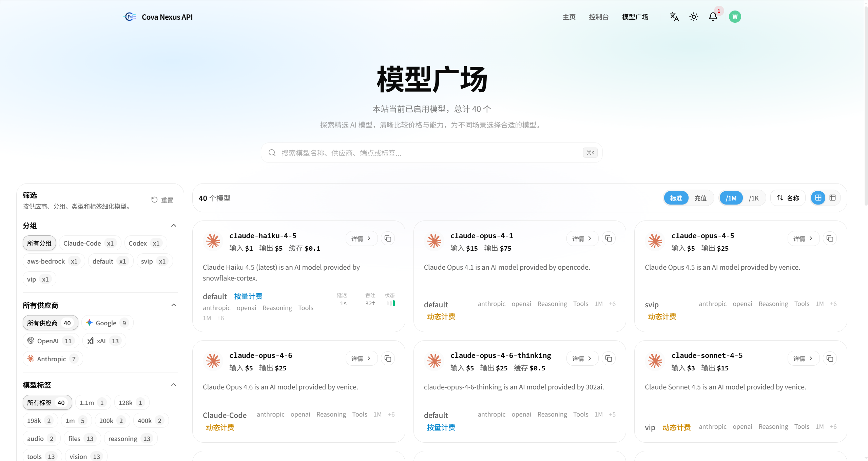Open 详情 for claude-haiku-4-5
This screenshot has height=461, width=868.
point(362,238)
